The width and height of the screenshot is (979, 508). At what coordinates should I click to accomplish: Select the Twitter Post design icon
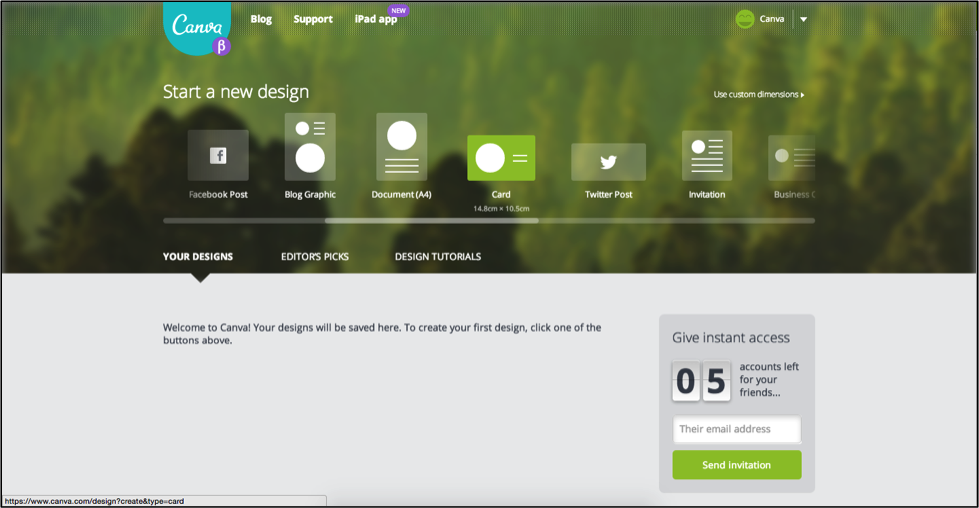[608, 162]
